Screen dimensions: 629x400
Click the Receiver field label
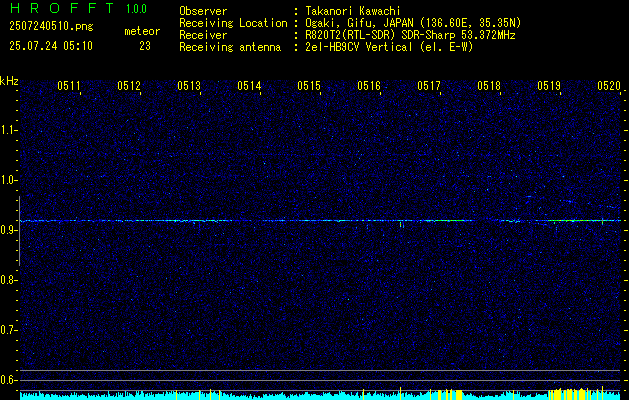(x=203, y=35)
